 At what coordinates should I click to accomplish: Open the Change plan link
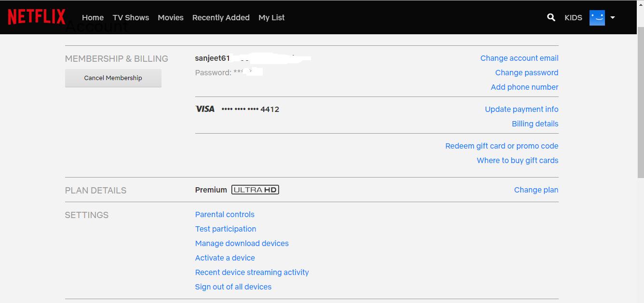pyautogui.click(x=536, y=190)
